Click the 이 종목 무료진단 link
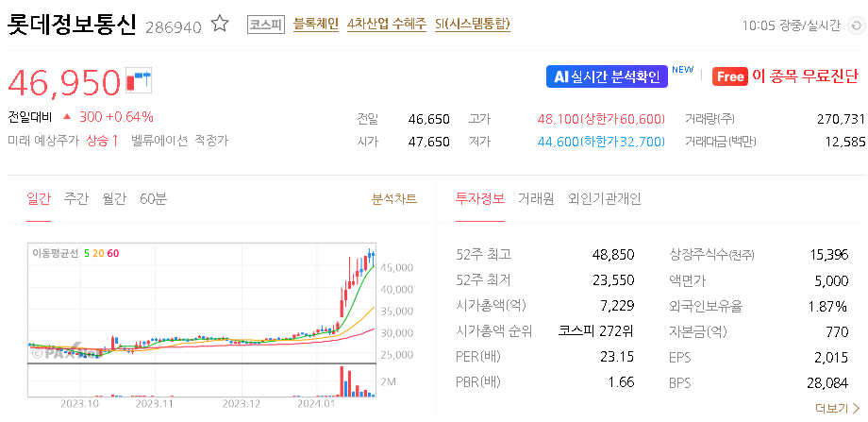The height and width of the screenshot is (422, 868). (x=786, y=76)
